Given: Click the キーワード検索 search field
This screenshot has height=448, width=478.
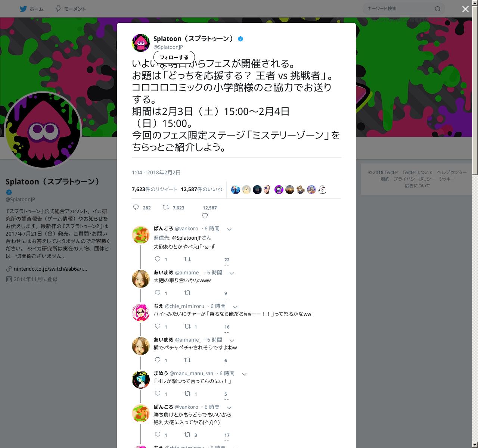Looking at the screenshot, I should (400, 9).
